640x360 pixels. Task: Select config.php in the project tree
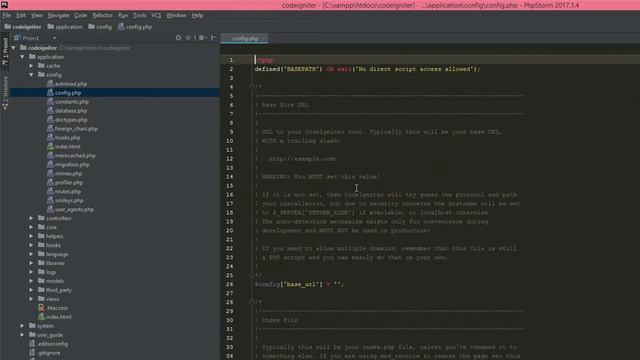point(115,93)
